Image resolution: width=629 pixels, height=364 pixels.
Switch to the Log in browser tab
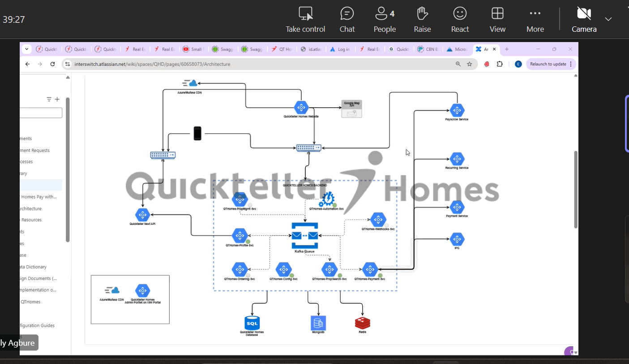click(x=340, y=49)
